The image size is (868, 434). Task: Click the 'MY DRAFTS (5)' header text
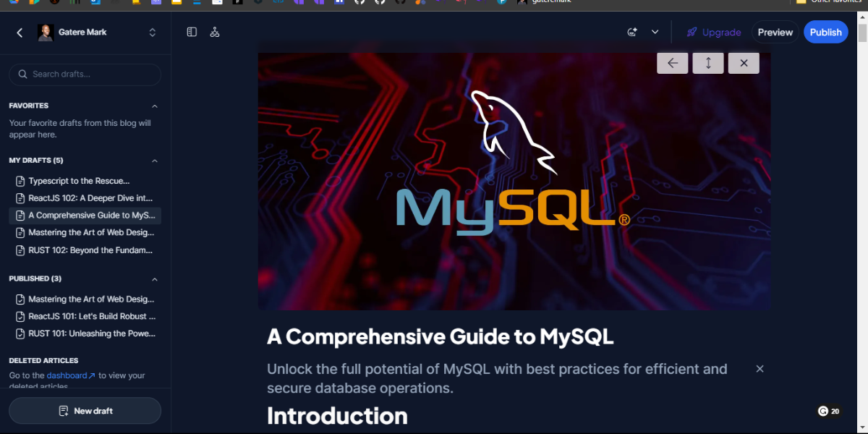point(36,161)
